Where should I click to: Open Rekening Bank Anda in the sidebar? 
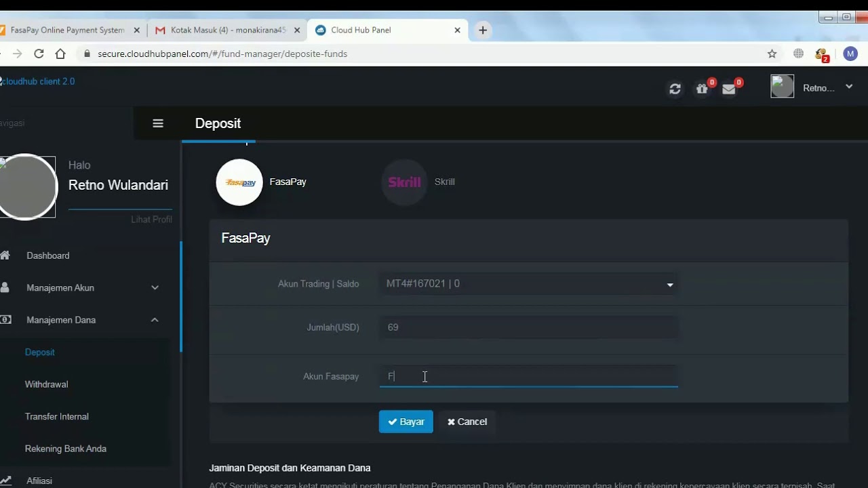tap(66, 449)
